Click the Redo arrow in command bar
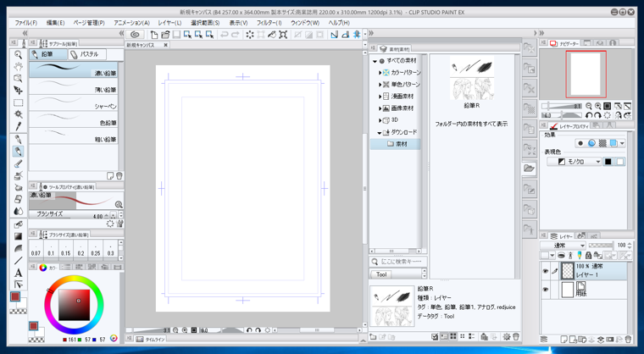This screenshot has width=644, height=354. [x=236, y=35]
